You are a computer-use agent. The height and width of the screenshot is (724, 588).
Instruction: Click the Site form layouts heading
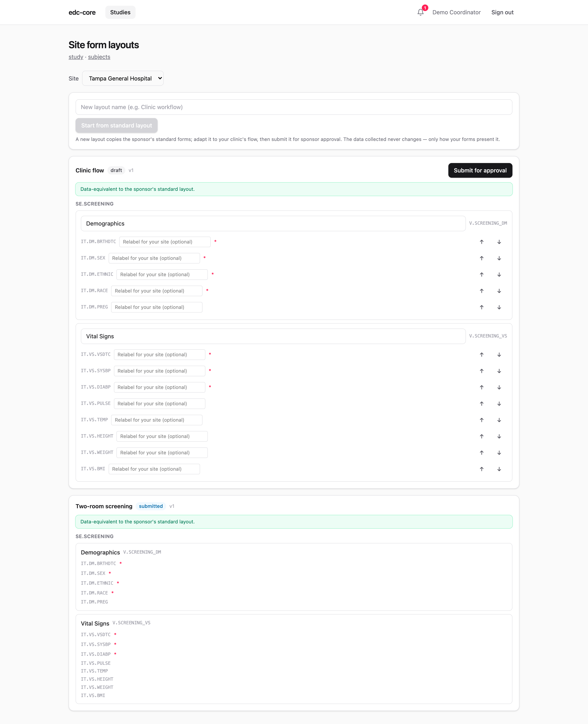click(x=104, y=45)
